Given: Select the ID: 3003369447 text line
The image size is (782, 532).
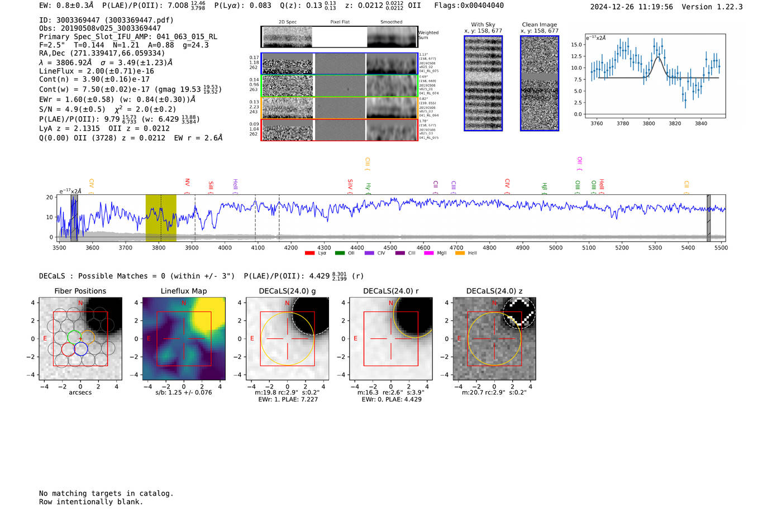Looking at the screenshot, I should (x=106, y=20).
